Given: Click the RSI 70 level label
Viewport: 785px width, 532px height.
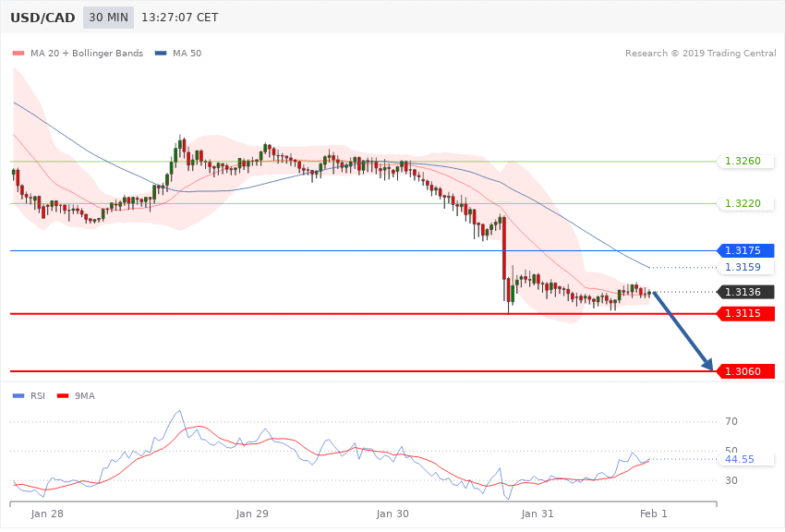Looking at the screenshot, I should click(731, 421).
